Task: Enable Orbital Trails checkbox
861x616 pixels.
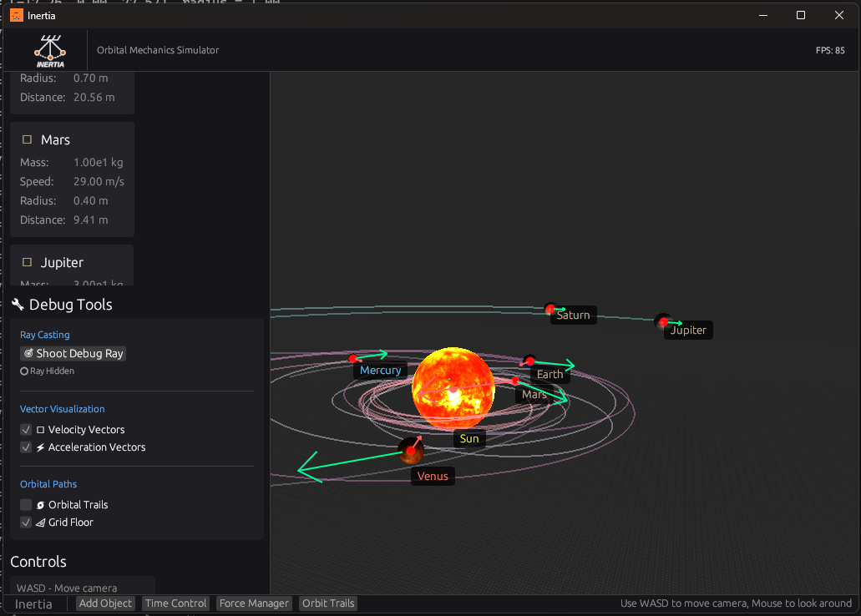Action: pos(26,505)
